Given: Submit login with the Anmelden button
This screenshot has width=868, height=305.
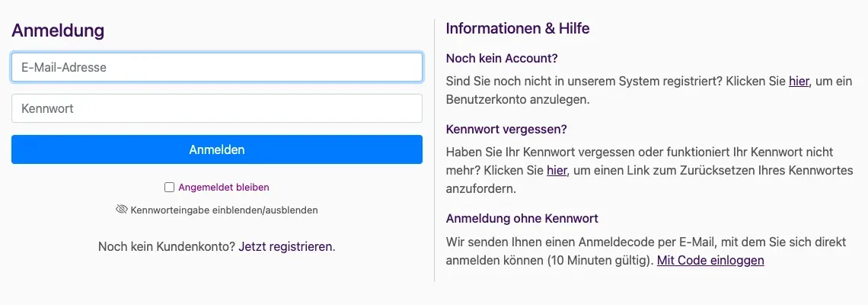Looking at the screenshot, I should (x=217, y=149).
